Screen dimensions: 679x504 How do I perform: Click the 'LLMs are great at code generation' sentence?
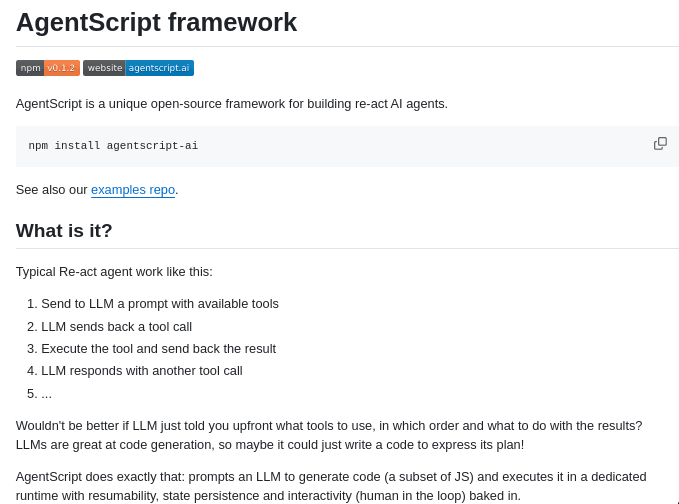[270, 445]
